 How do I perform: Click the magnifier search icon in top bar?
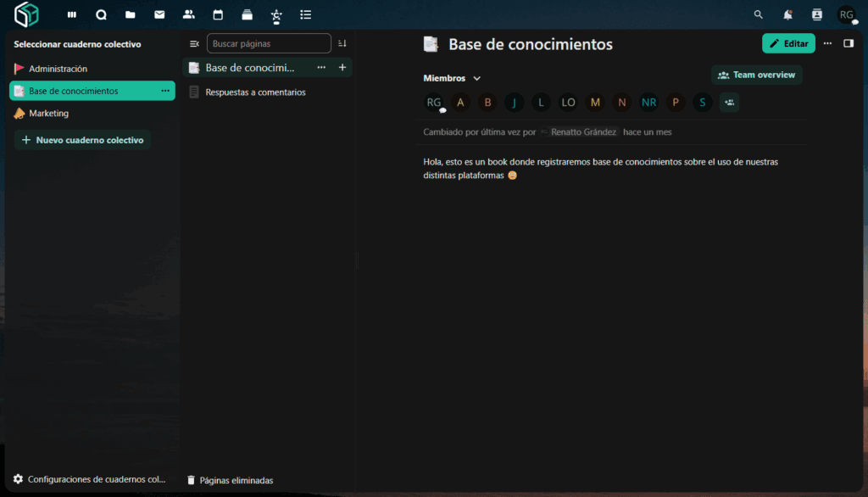[x=759, y=14]
